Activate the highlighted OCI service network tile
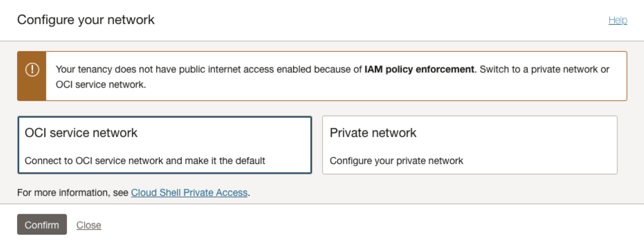644x242 pixels. pyautogui.click(x=165, y=145)
